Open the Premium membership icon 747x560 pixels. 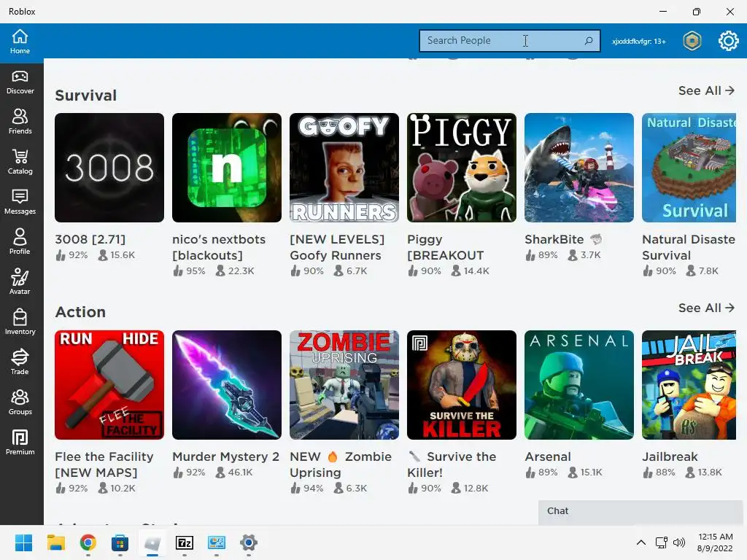[x=20, y=443]
